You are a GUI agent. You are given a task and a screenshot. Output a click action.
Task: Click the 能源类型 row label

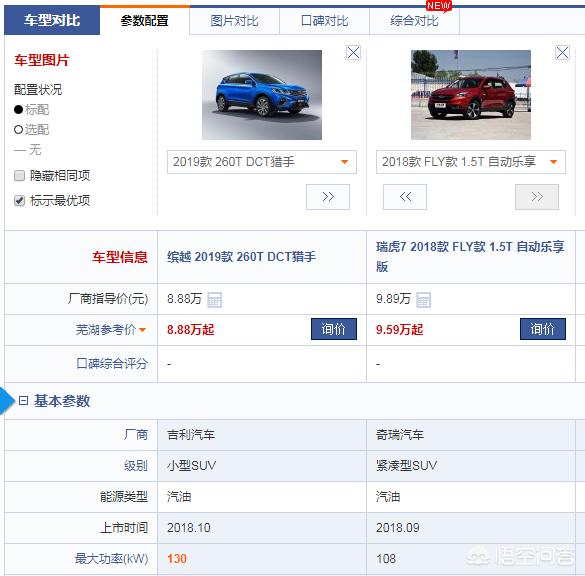[124, 497]
